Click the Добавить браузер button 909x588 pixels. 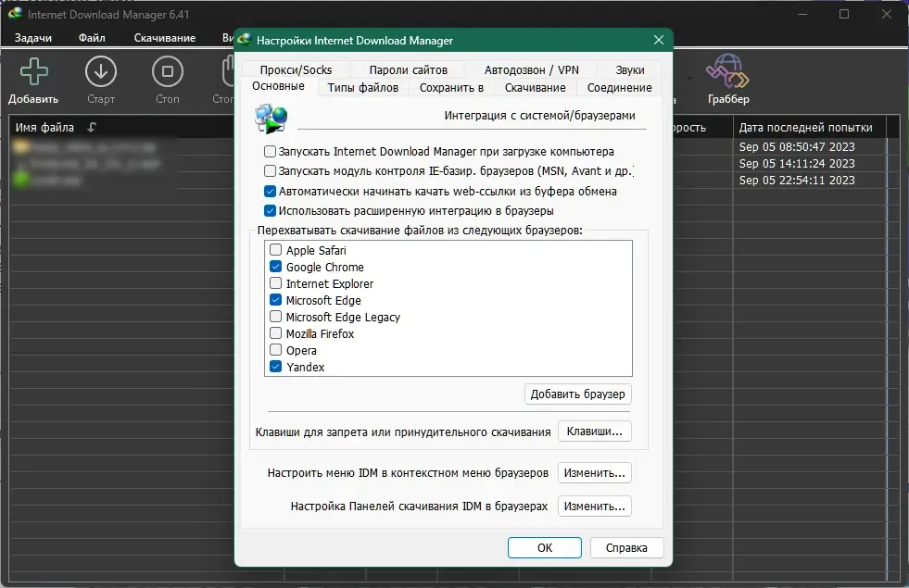click(578, 394)
